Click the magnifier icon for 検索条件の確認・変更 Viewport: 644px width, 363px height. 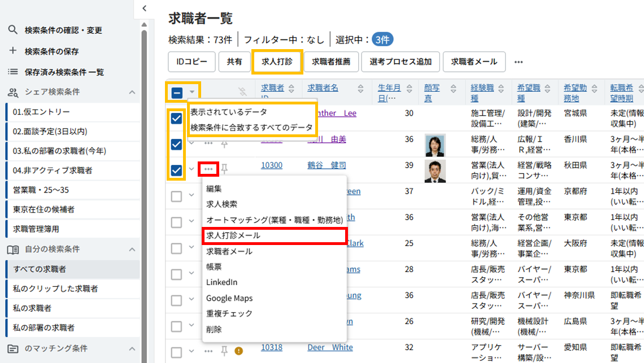click(12, 30)
